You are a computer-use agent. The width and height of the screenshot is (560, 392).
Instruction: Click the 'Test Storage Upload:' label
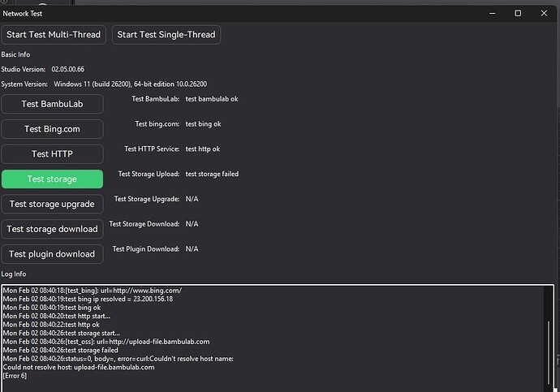[x=149, y=174]
